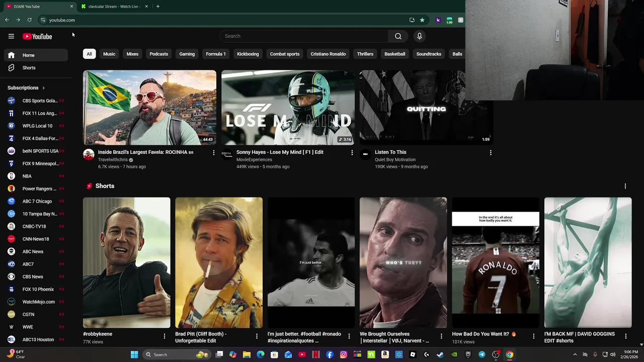Open Windows Start menu
The width and height of the screenshot is (644, 362).
134,354
